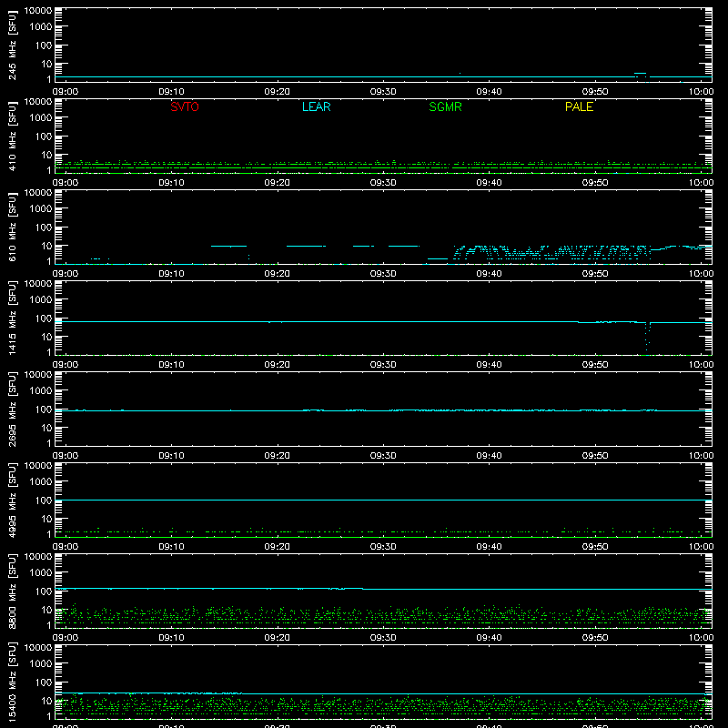The image size is (728, 728).
Task: Click 09:30 tick label under 2695 MHz panel
Action: pos(383,456)
